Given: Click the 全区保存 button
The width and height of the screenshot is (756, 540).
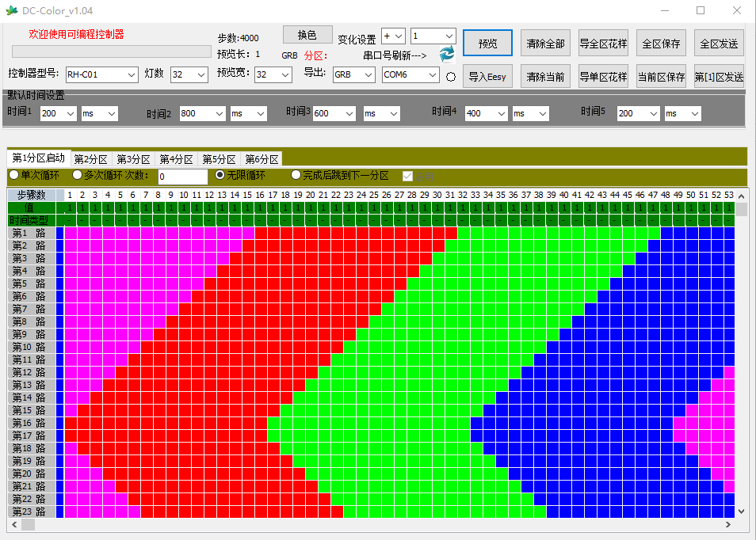Looking at the screenshot, I should 661,44.
